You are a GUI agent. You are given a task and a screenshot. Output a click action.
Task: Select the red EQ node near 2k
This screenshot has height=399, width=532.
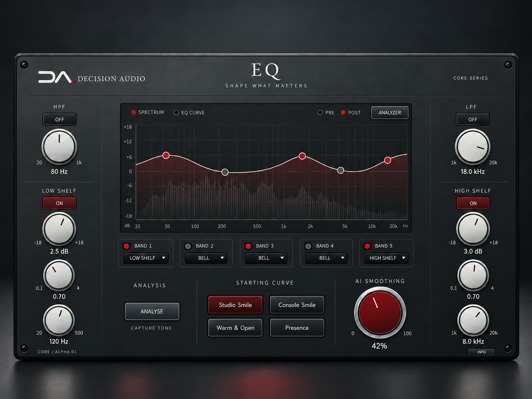(302, 156)
